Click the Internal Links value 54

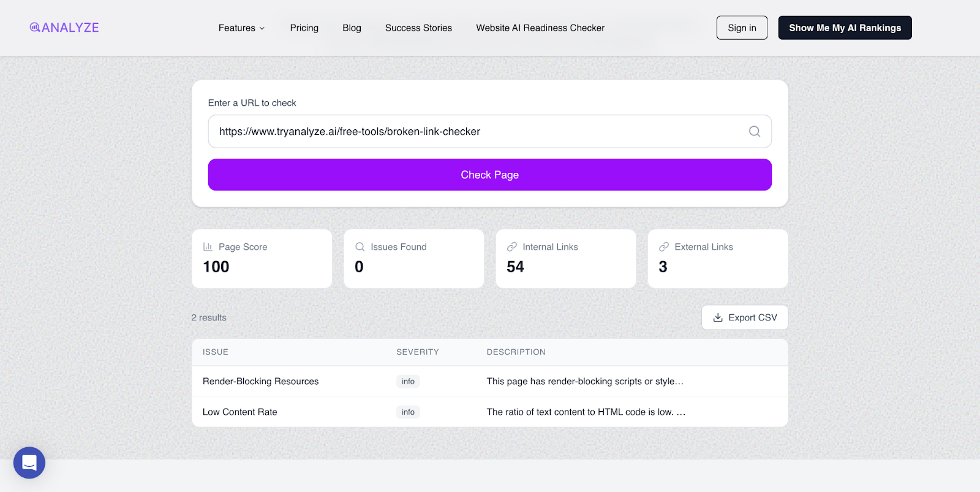pos(515,267)
